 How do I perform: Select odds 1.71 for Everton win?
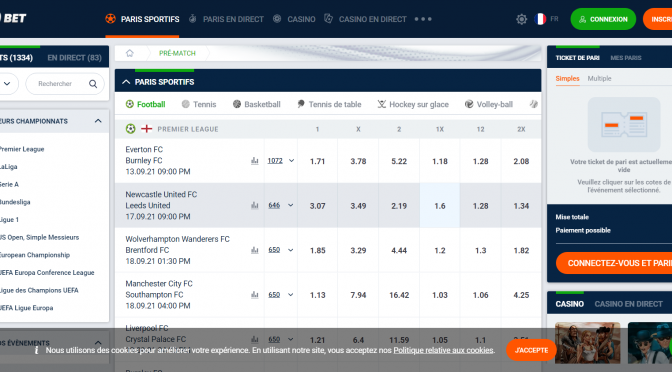click(318, 161)
